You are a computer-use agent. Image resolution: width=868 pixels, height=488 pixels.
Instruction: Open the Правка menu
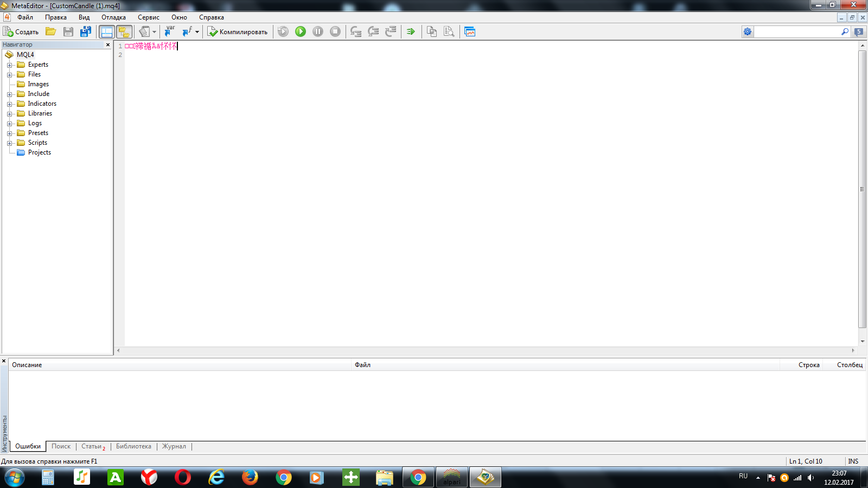(x=56, y=17)
